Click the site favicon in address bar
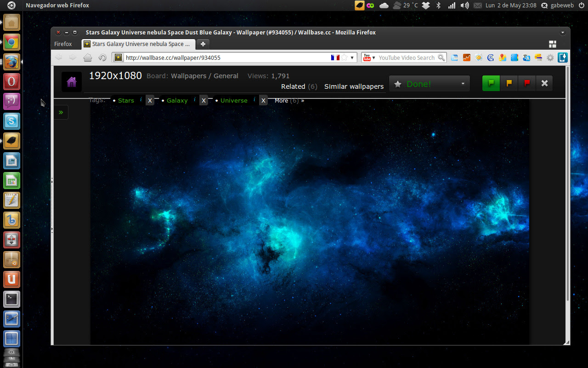Screen dimensions: 588x368 pyautogui.click(x=119, y=57)
